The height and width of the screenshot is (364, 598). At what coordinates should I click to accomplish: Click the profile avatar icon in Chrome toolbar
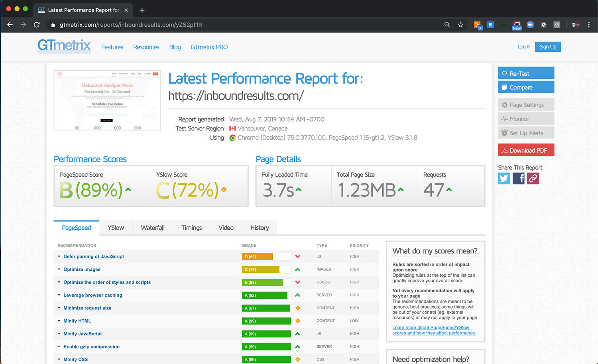click(x=575, y=25)
